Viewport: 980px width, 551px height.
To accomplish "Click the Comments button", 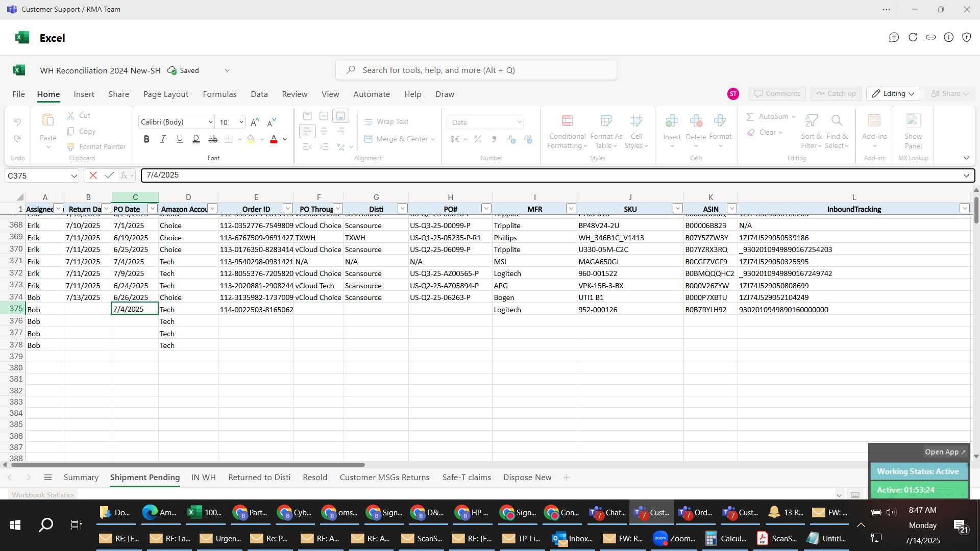I will click(777, 94).
